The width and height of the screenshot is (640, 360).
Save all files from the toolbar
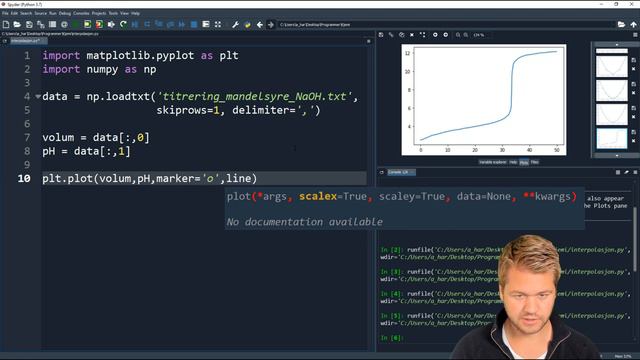[x=40, y=25]
